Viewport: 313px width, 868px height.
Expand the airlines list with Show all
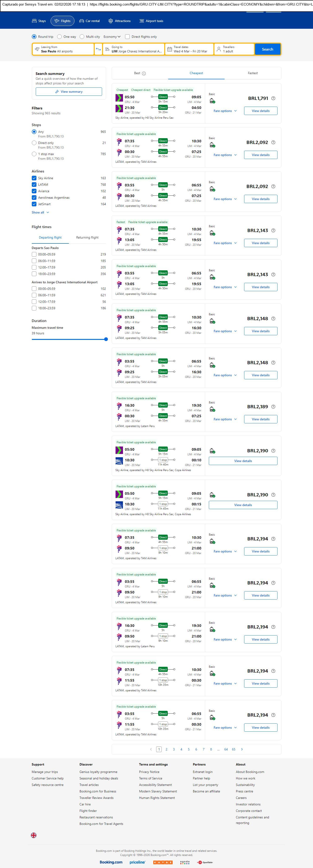click(x=40, y=213)
